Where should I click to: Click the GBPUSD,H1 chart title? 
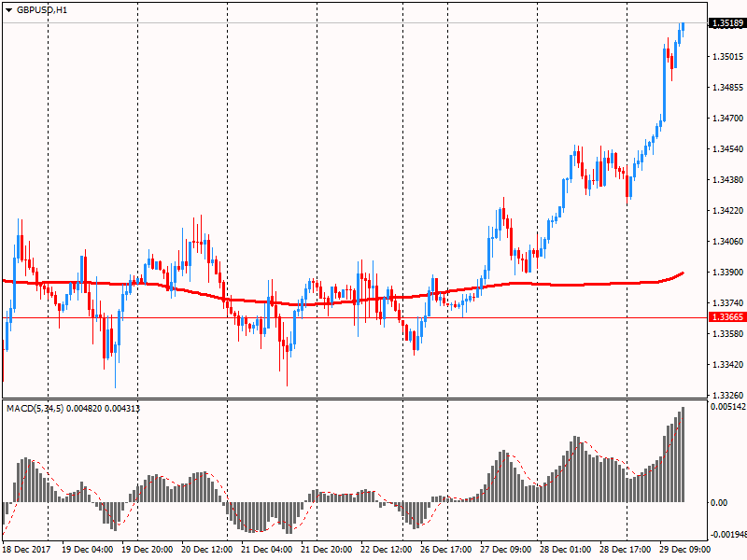[x=42, y=9]
